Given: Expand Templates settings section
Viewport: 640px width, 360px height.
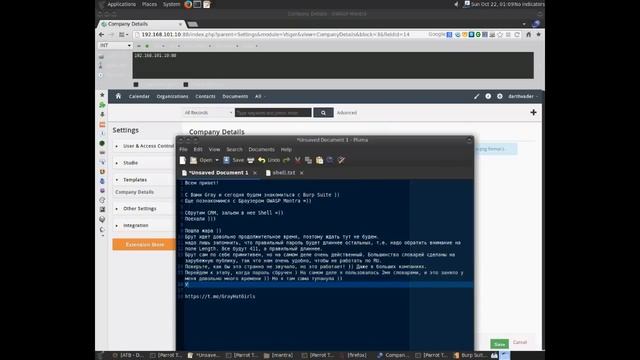Looking at the screenshot, I should pos(144,180).
